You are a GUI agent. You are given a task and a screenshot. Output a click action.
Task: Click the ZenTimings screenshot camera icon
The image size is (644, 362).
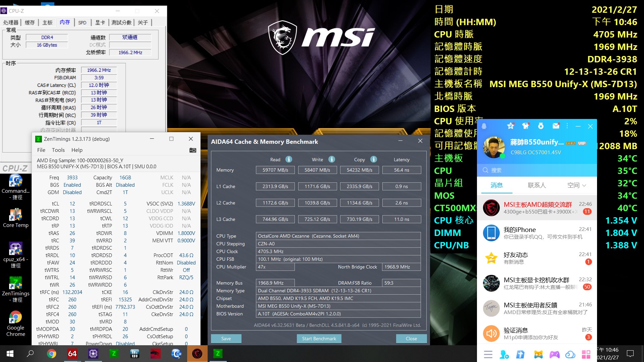(193, 150)
